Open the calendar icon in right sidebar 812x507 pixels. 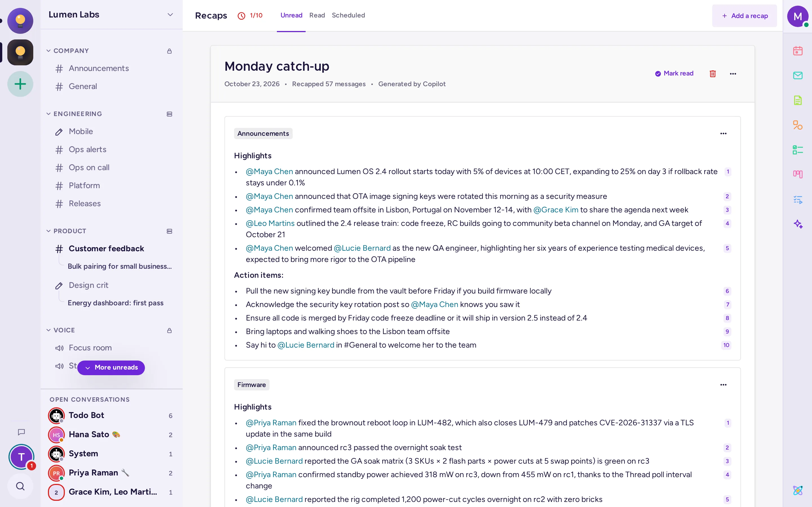pos(798,51)
